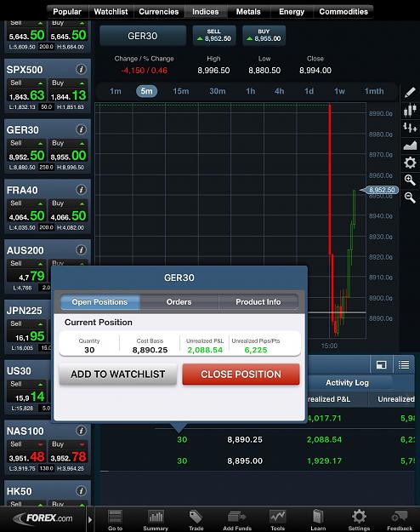This screenshot has width=420, height=532.
Task: Zoom out of the chart
Action: point(410,197)
